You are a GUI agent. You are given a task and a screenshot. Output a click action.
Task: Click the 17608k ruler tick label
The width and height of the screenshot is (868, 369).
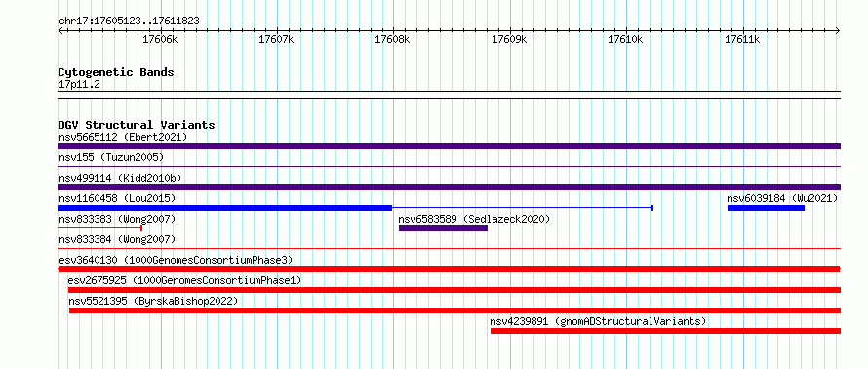click(393, 40)
